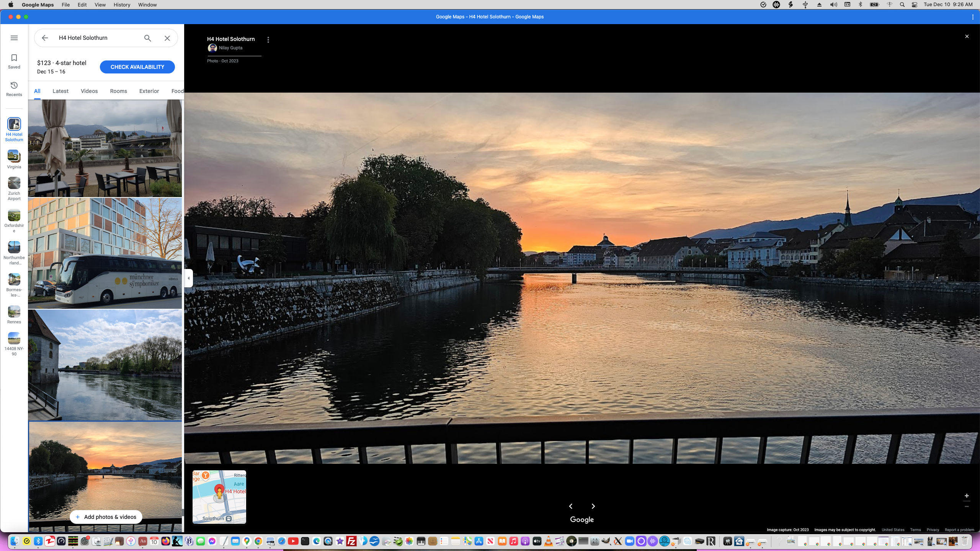This screenshot has width=980, height=551.
Task: Open the Report a problem link
Action: [x=959, y=530]
